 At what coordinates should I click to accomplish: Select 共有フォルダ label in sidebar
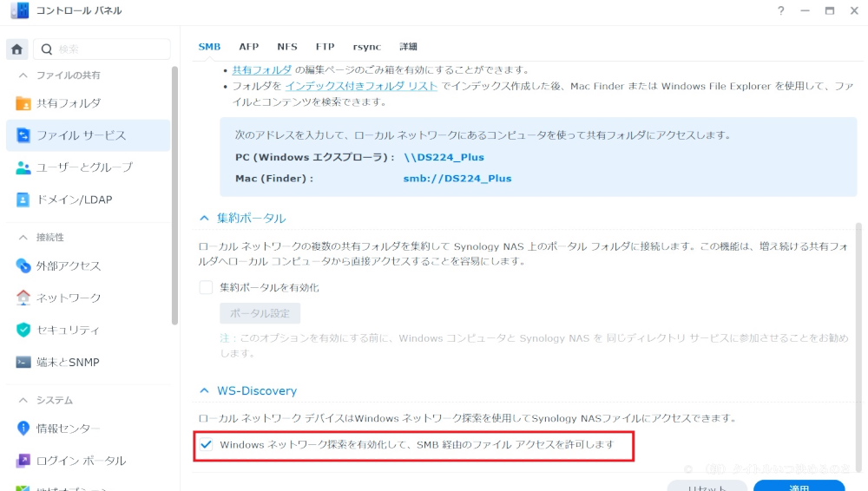pyautogui.click(x=69, y=103)
